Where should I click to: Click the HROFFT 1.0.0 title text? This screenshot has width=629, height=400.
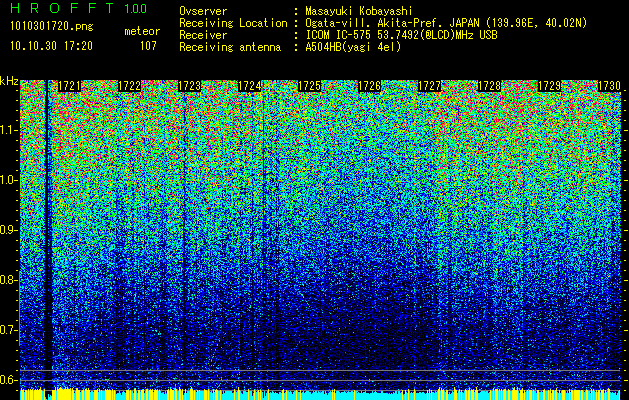[79, 8]
